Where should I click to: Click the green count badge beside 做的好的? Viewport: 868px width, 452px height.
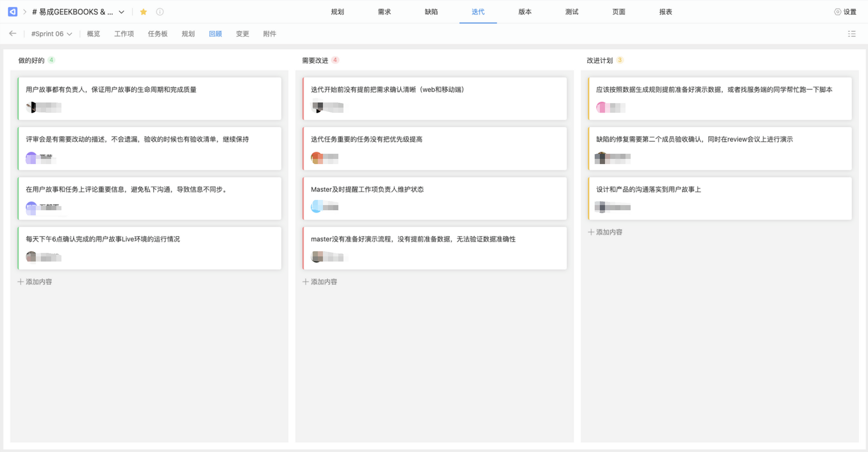(x=51, y=60)
